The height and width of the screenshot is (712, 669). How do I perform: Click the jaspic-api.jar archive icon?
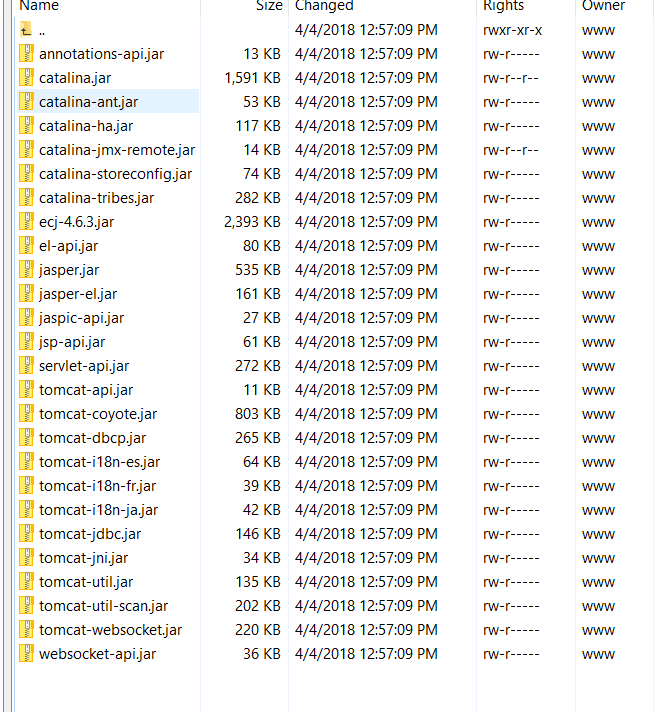26,318
